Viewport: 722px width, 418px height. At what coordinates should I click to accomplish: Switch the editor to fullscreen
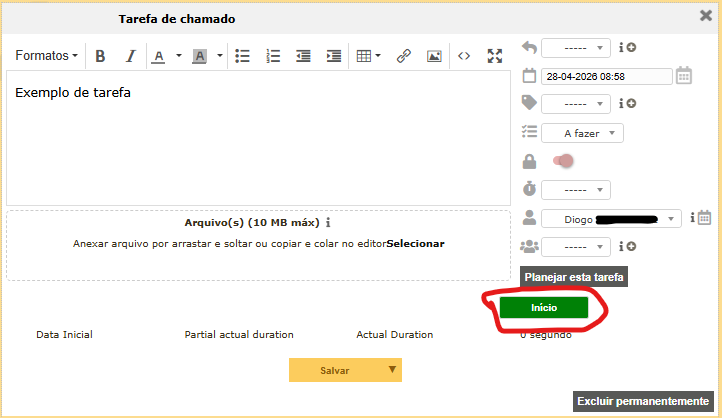(495, 56)
